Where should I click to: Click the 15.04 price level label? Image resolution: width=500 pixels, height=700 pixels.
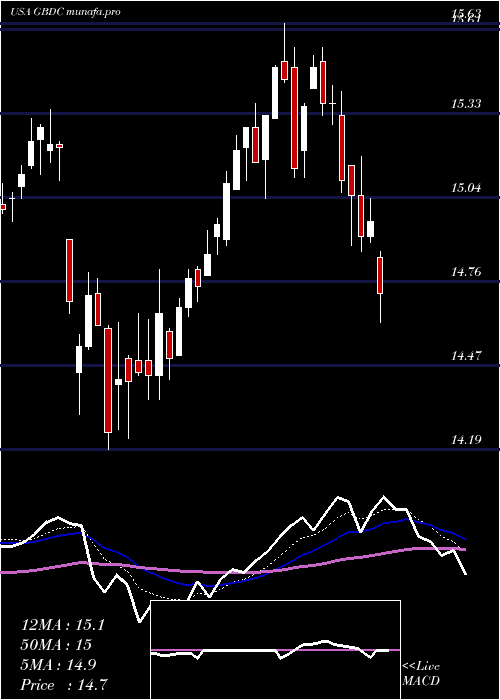(466, 188)
